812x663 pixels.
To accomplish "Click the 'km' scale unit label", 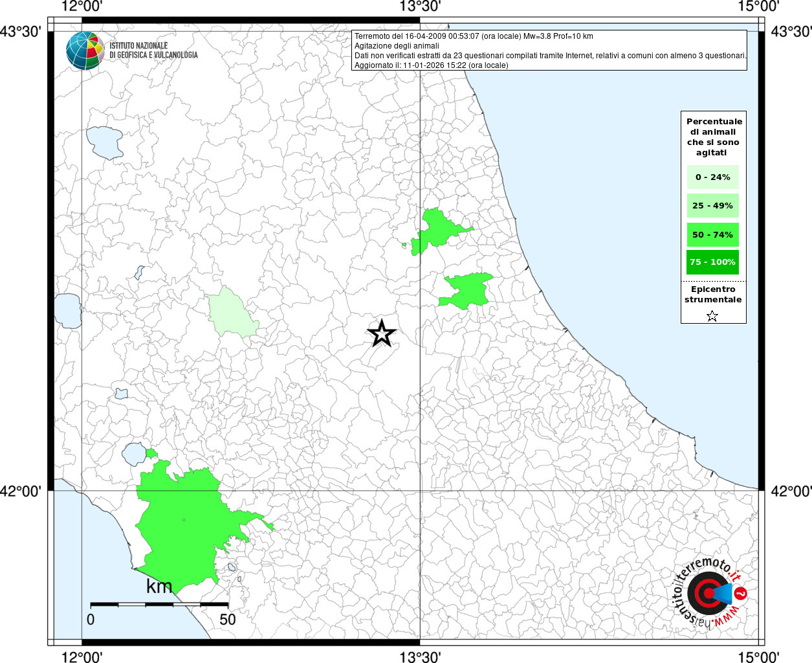I will tap(159, 587).
